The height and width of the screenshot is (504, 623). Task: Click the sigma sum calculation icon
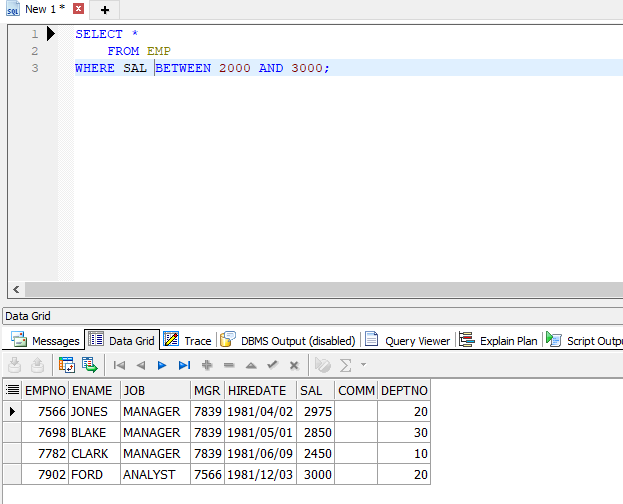[345, 365]
